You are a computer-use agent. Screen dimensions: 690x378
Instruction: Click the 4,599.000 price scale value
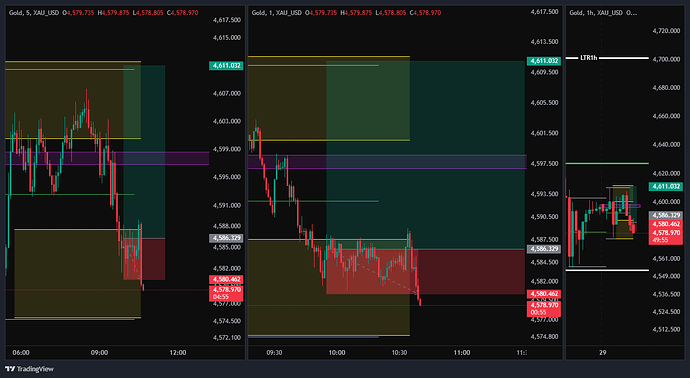227,149
